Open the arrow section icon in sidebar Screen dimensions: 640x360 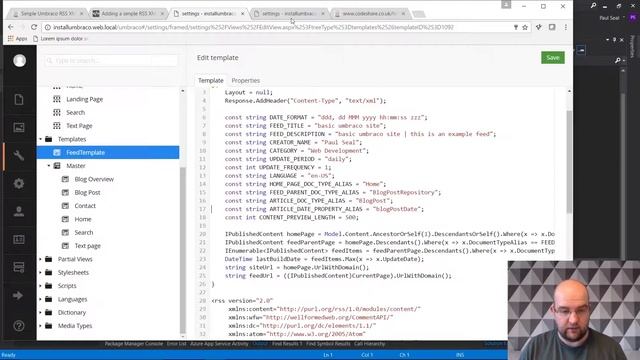18,295
